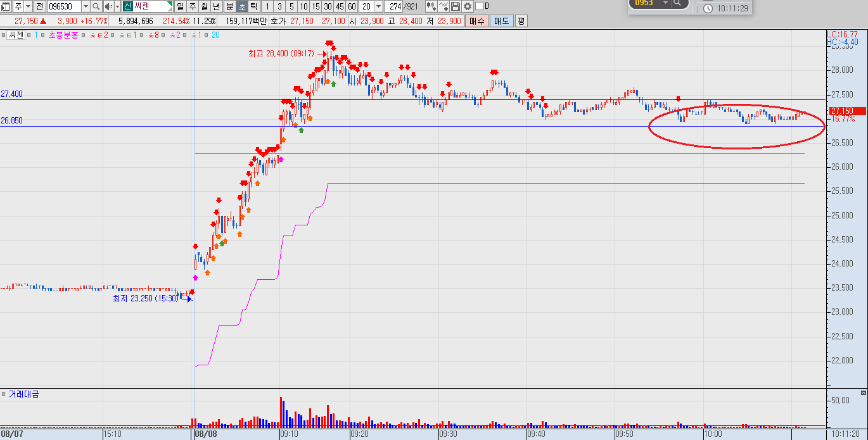Screen dimensions: 868x440
Task: Expand the stock code 096530 dropdown
Action: pyautogui.click(x=86, y=6)
